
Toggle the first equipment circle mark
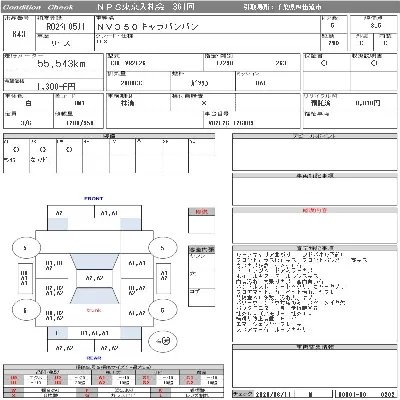[16, 149]
